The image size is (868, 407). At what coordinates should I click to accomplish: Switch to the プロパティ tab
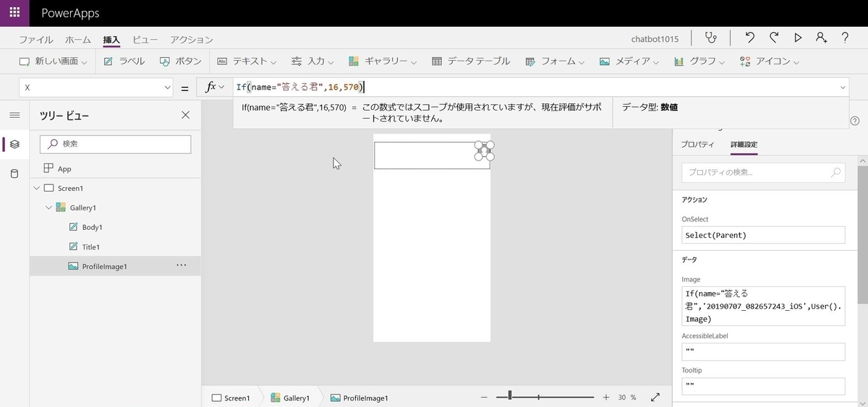coord(697,145)
